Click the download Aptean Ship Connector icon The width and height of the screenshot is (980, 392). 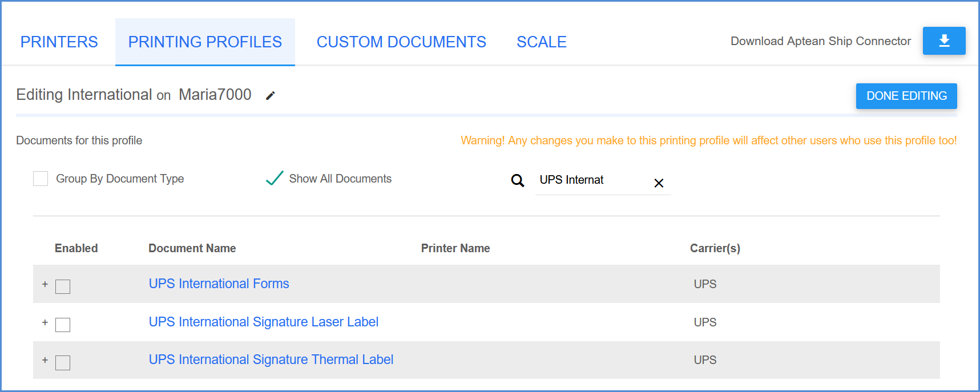pos(944,41)
